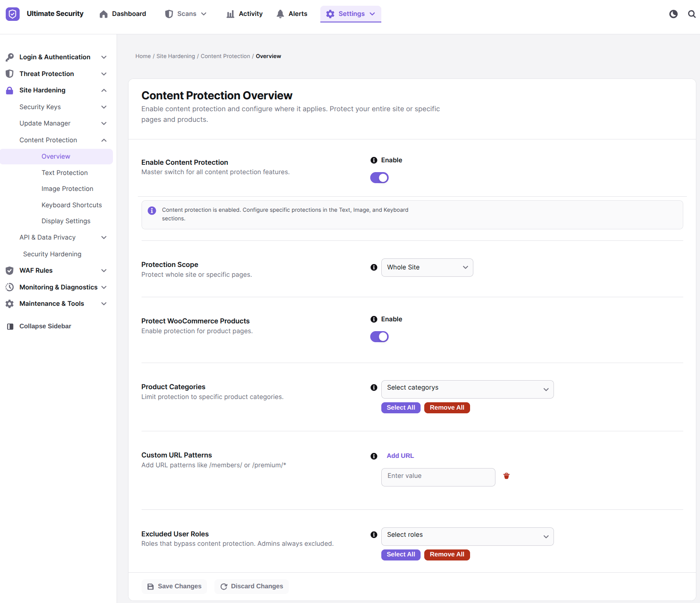Click the info icon for Custom URL Patterns
Screen dimensions: 700x603
point(374,456)
